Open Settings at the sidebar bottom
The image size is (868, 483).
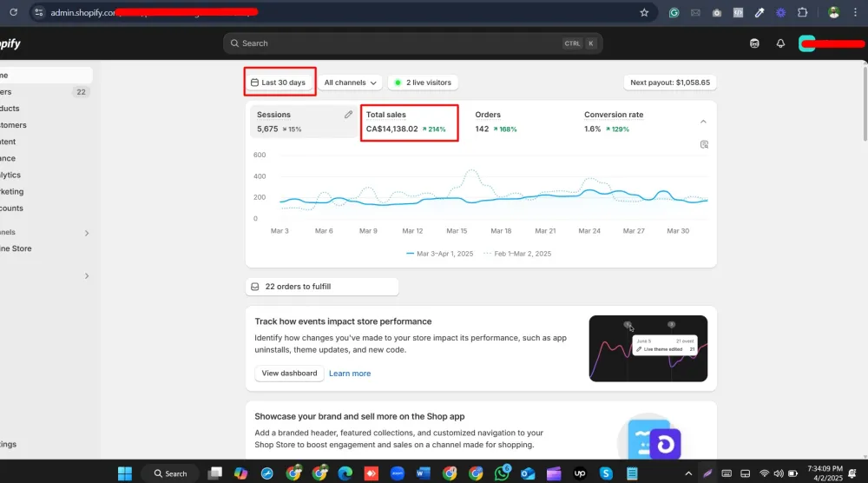(x=46, y=444)
